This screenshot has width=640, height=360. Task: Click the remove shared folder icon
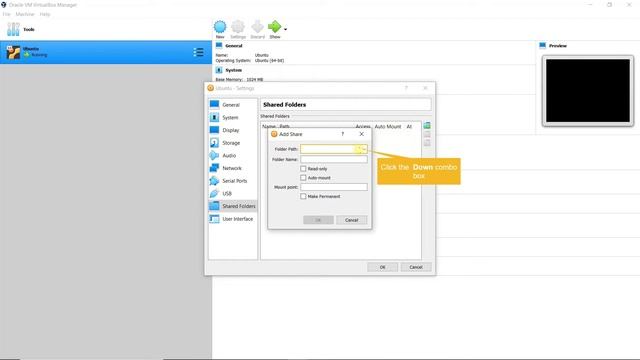(x=427, y=142)
